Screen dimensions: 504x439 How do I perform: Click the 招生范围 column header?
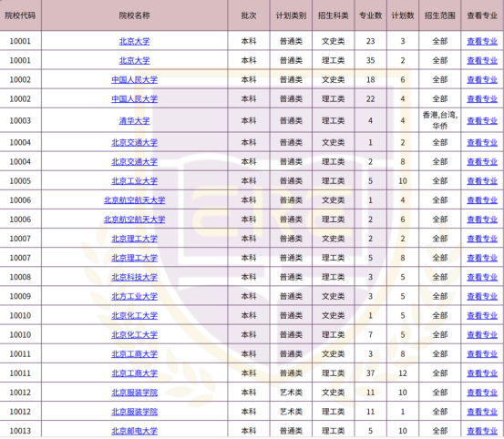click(x=439, y=15)
